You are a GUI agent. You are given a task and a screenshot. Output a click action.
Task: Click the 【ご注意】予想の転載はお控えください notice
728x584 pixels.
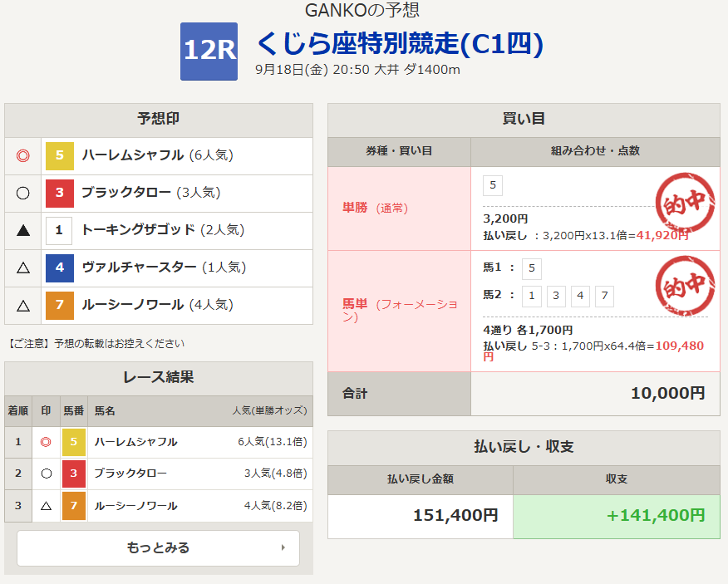coord(95,344)
